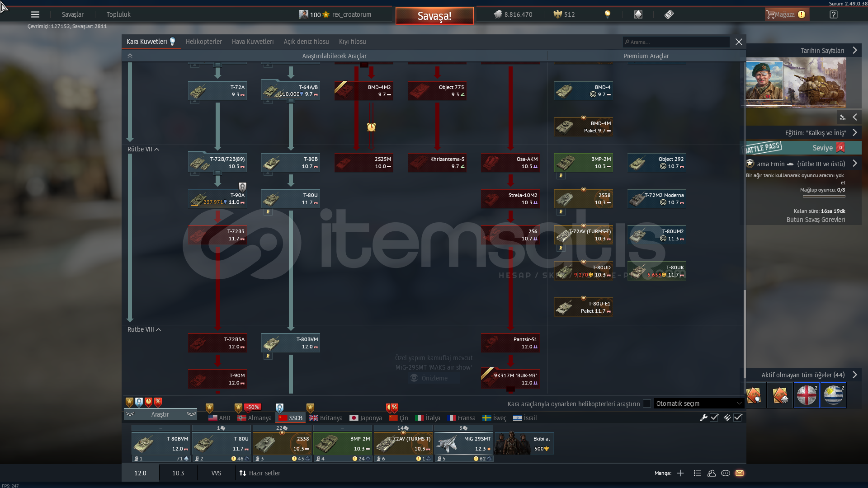Toggle auto-refill ammo checkbox
Screen dimensions: 868x488
click(738, 418)
